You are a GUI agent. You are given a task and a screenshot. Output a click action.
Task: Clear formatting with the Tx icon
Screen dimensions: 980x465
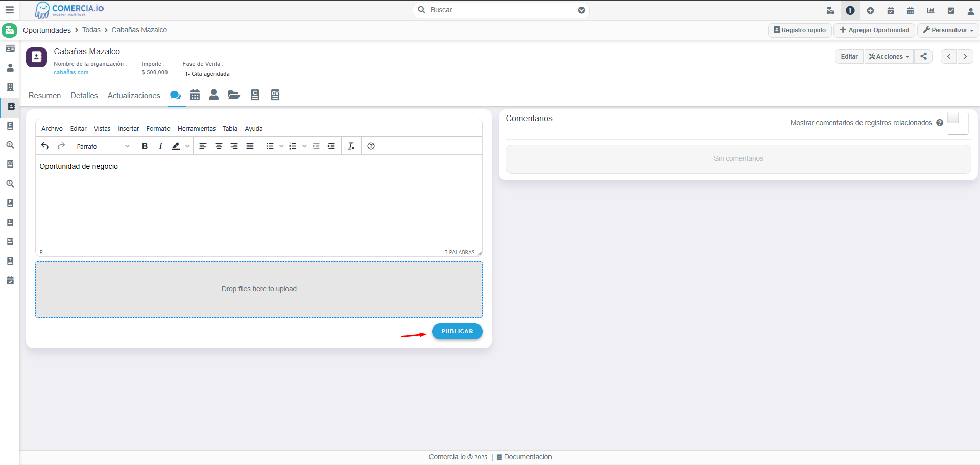click(351, 146)
